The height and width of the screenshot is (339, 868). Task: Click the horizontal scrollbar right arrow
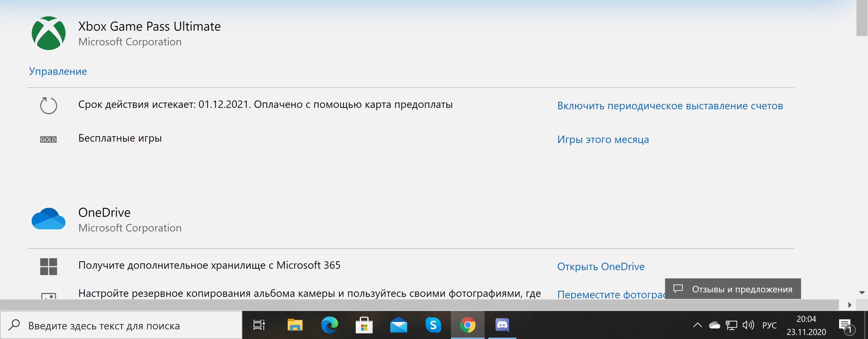coord(850,305)
